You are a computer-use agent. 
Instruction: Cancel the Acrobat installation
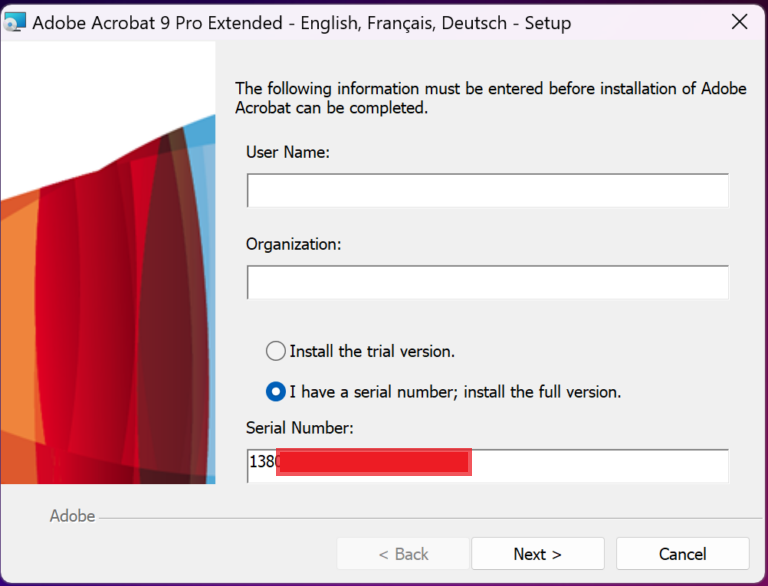(682, 554)
